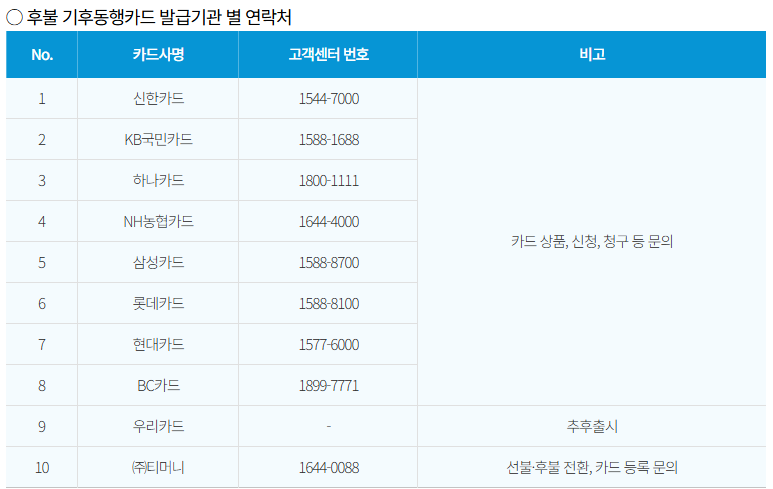This screenshot has height=489, width=773.
Task: Click phone number 1644-4000
Action: click(x=328, y=221)
